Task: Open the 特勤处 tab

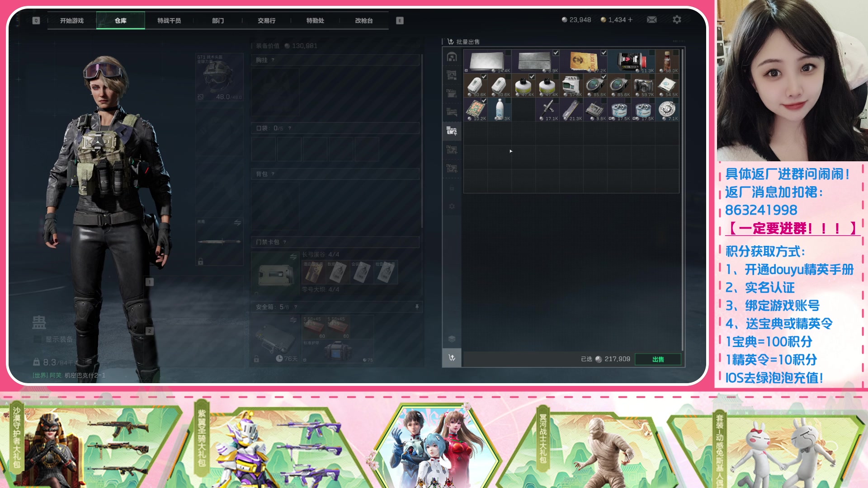Action: click(x=315, y=20)
